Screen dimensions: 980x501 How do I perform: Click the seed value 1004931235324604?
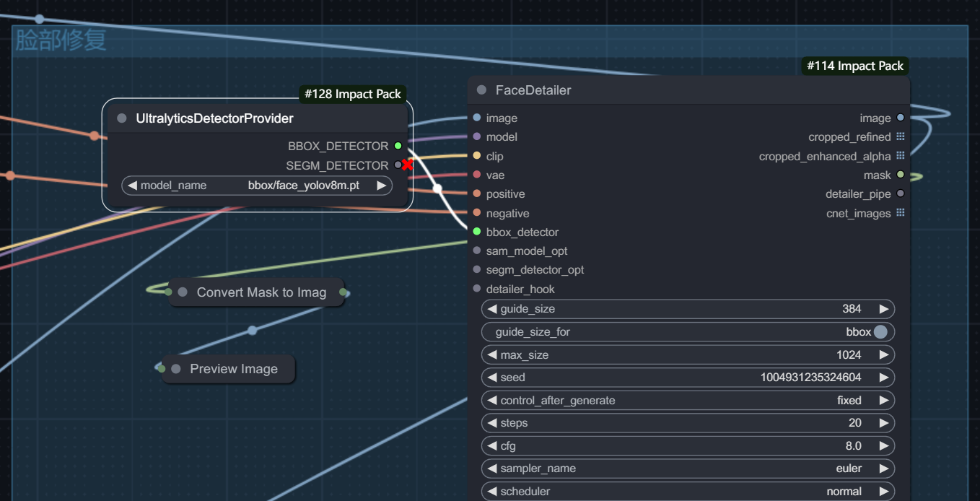tap(811, 378)
